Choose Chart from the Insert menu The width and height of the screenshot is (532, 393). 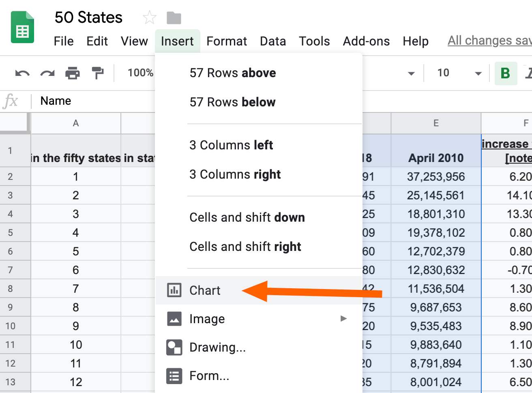205,290
